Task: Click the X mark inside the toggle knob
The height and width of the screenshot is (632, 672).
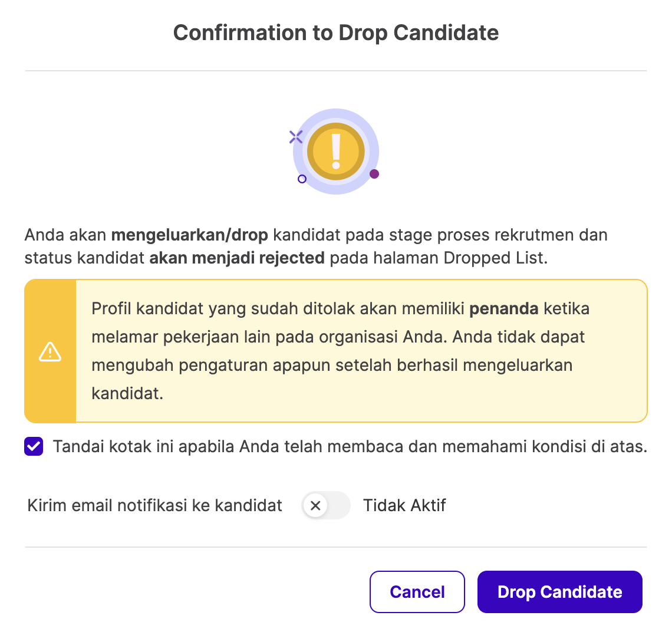Action: coord(315,505)
